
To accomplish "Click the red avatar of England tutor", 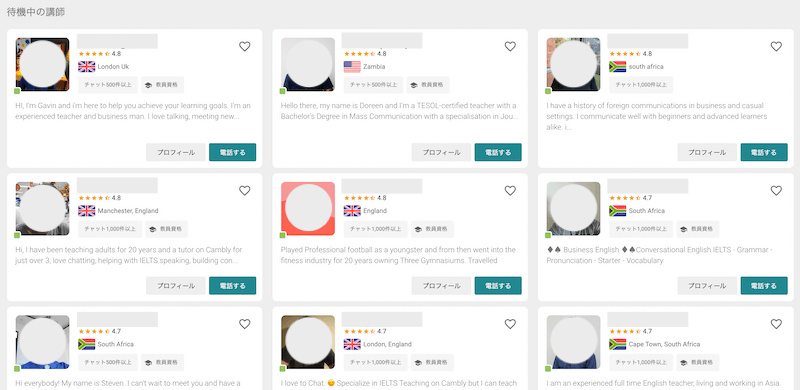I will [x=308, y=209].
